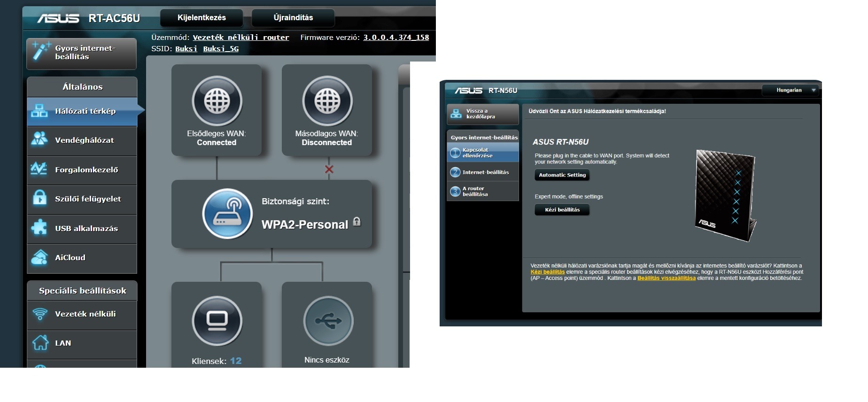
Task: Select LAN menu item
Action: pyautogui.click(x=82, y=344)
